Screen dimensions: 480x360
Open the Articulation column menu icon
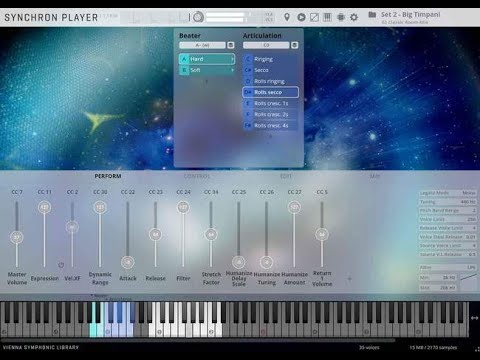294,45
